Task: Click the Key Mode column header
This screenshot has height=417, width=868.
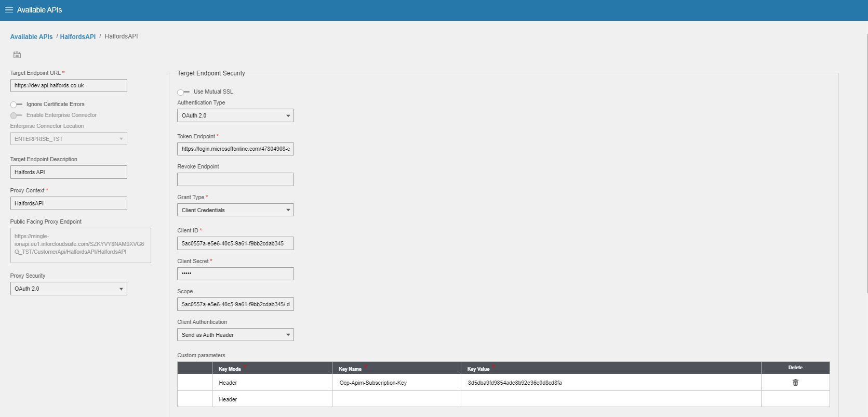Action: coord(272,368)
